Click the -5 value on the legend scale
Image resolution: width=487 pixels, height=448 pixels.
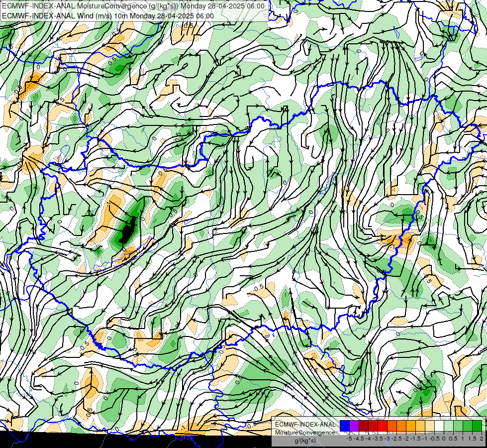349,439
